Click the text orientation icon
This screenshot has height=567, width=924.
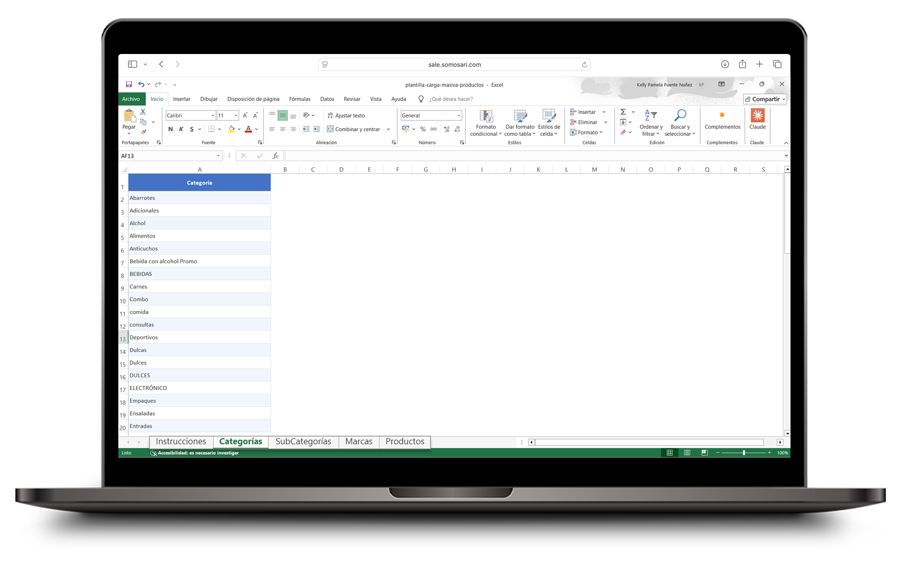pos(307,115)
